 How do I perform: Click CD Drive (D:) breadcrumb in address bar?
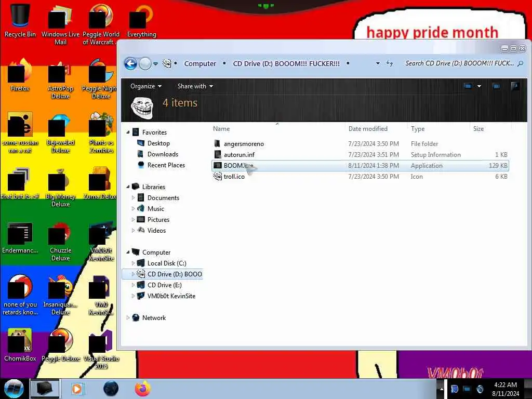click(x=286, y=64)
